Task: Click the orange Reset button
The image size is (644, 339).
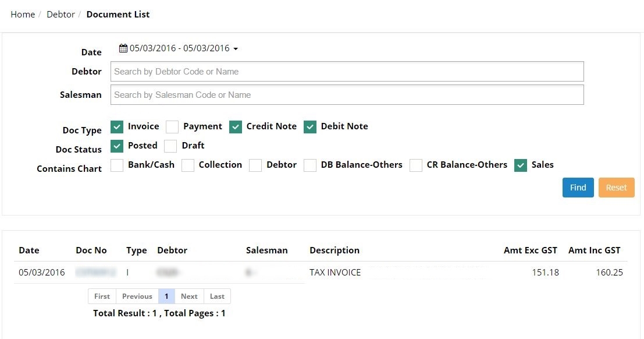Action: 616,188
